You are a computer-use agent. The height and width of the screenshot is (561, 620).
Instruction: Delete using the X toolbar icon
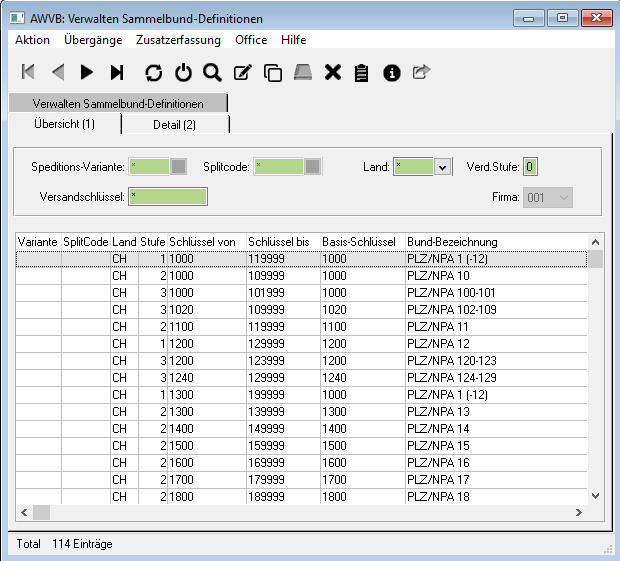tap(333, 72)
